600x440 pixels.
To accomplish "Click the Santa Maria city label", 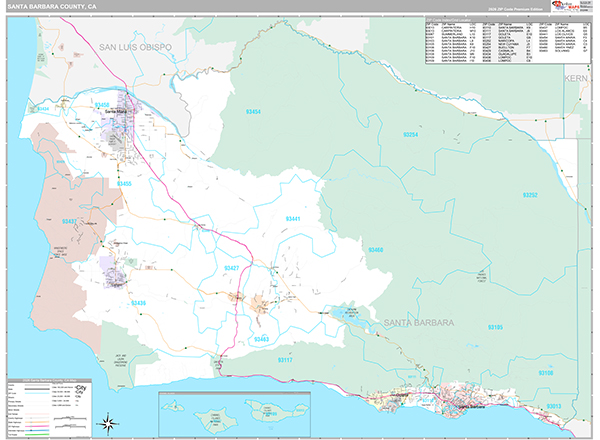I will point(117,111).
